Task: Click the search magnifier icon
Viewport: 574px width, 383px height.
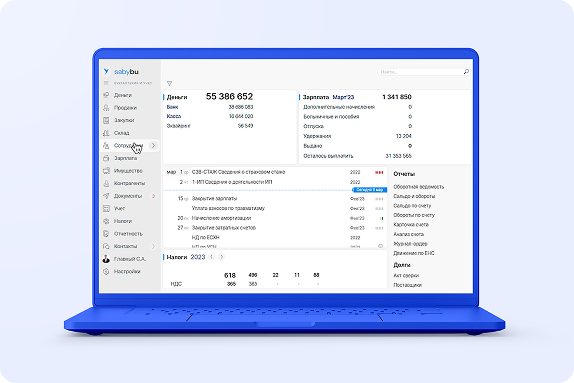Action: click(x=466, y=72)
